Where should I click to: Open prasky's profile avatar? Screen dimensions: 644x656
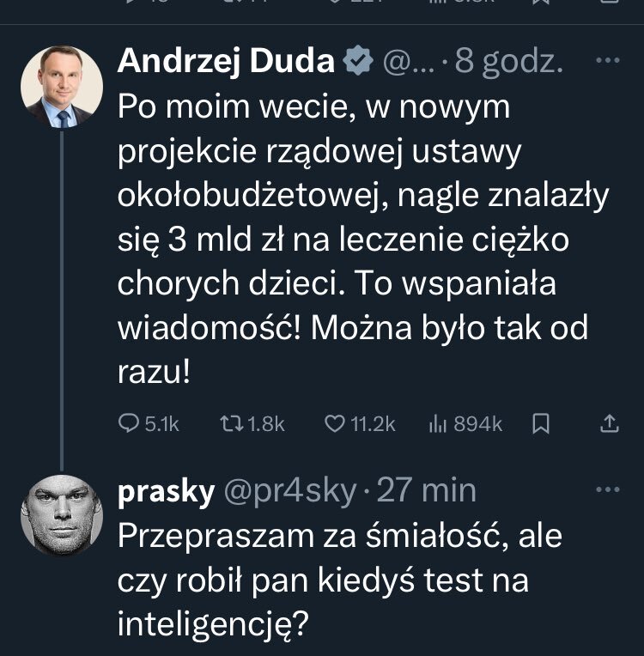point(61,515)
